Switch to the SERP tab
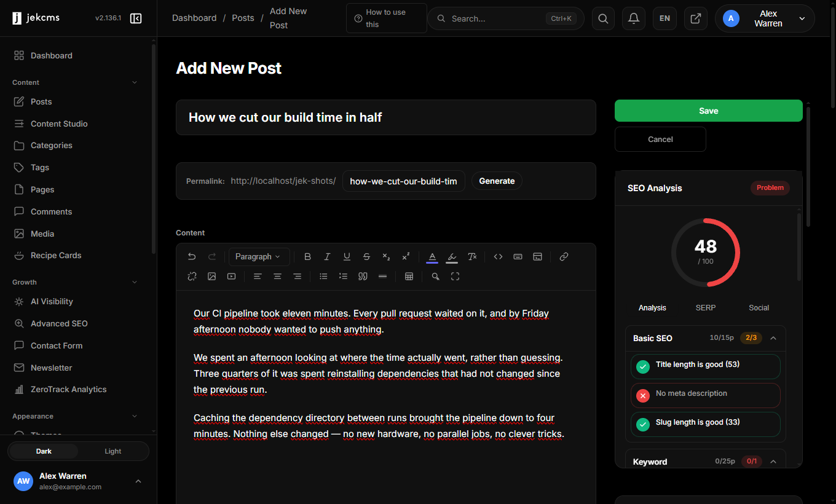 click(706, 308)
